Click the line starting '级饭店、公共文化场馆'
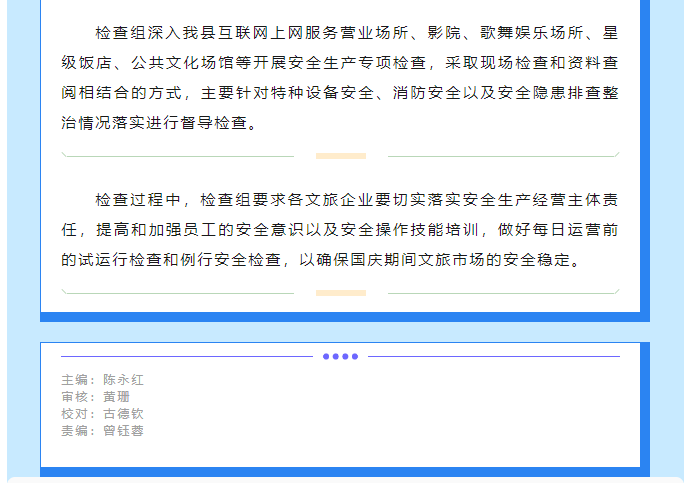 click(x=340, y=63)
